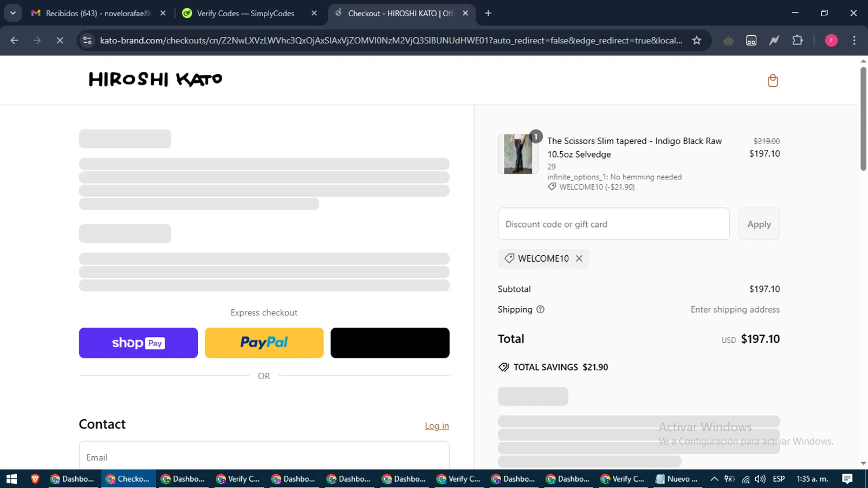Open the Windows notification center
Screen dimensions: 868x488
pyautogui.click(x=848, y=479)
